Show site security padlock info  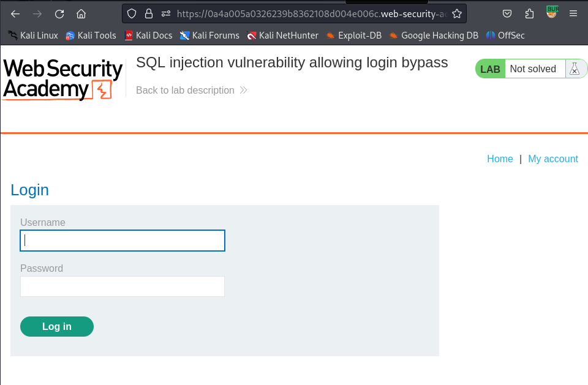pyautogui.click(x=149, y=13)
